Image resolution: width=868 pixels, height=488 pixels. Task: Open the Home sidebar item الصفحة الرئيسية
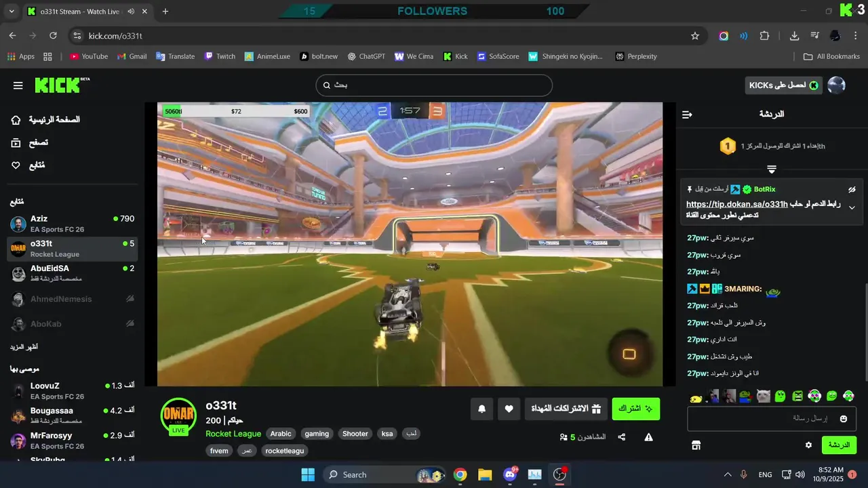pos(46,120)
